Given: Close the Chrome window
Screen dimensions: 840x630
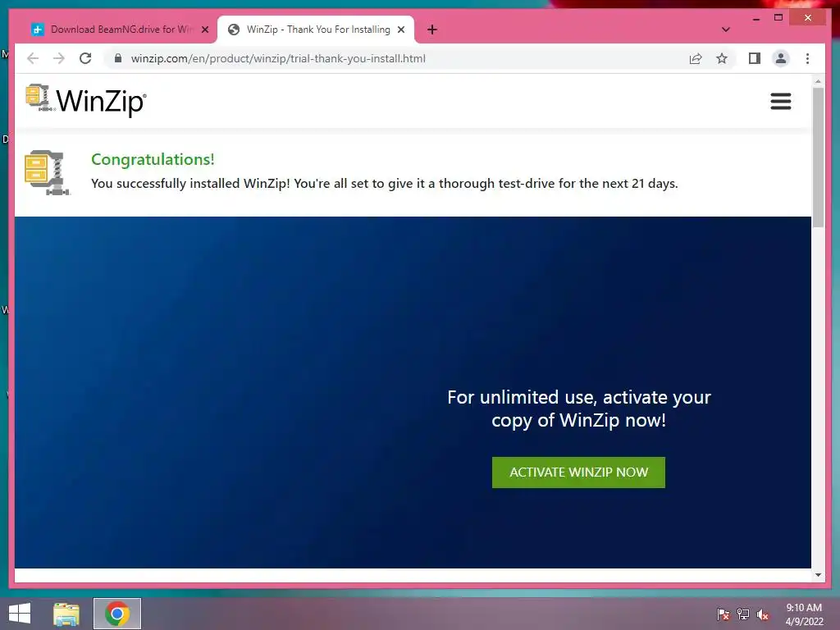Looking at the screenshot, I should (808, 18).
